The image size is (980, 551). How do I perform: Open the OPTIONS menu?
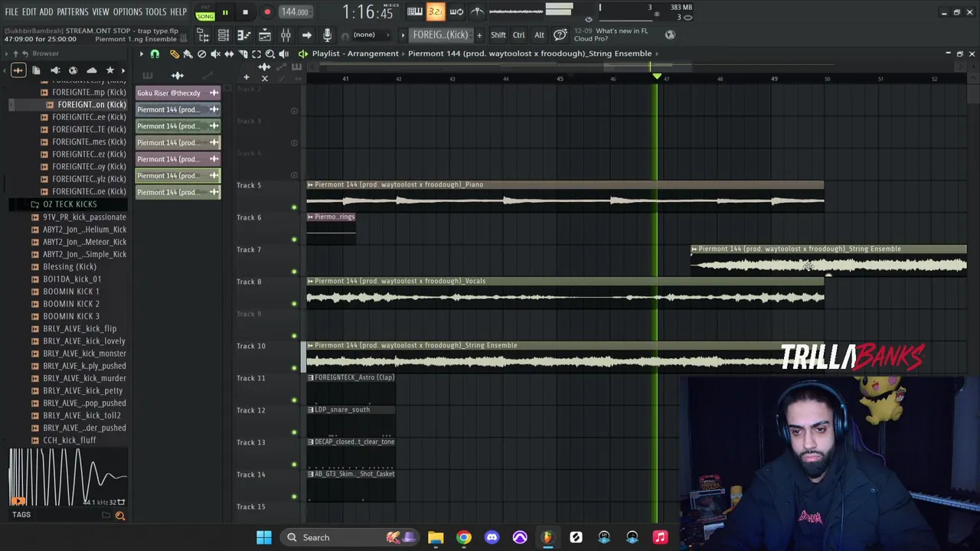(x=128, y=12)
